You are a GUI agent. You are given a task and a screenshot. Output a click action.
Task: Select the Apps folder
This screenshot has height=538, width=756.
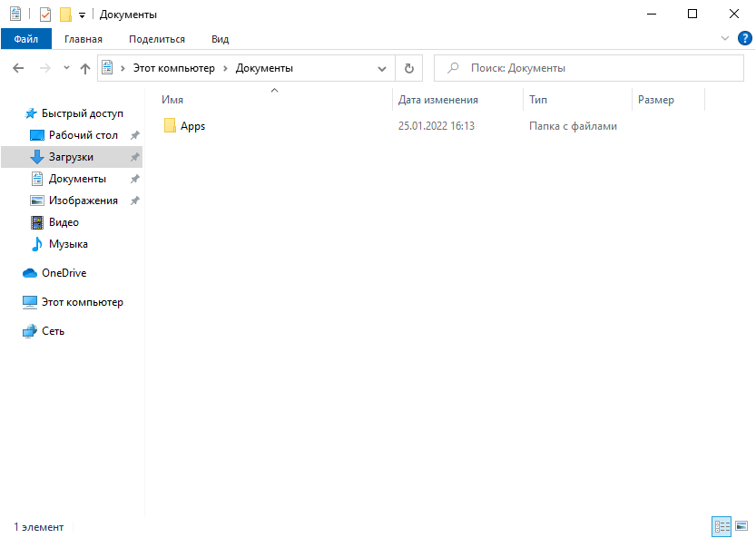tap(192, 126)
